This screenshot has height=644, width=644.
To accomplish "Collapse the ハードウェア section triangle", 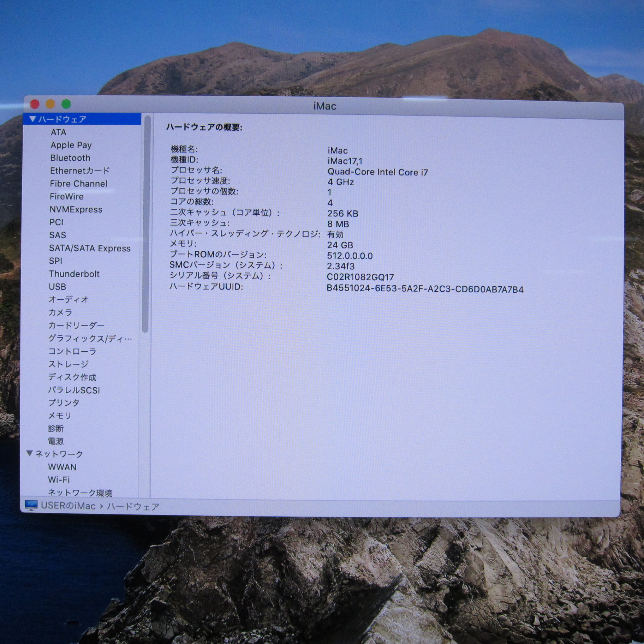I will pyautogui.click(x=32, y=119).
